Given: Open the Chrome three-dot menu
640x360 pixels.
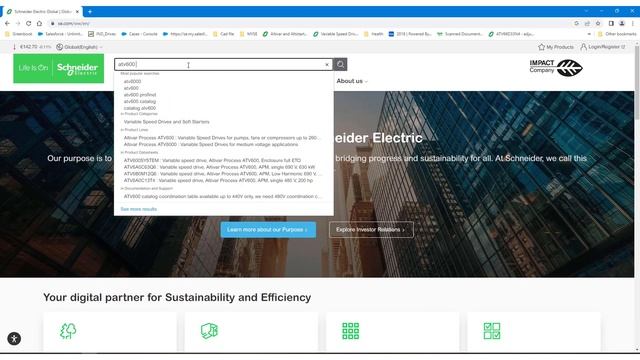Looking at the screenshot, I should 633,24.
